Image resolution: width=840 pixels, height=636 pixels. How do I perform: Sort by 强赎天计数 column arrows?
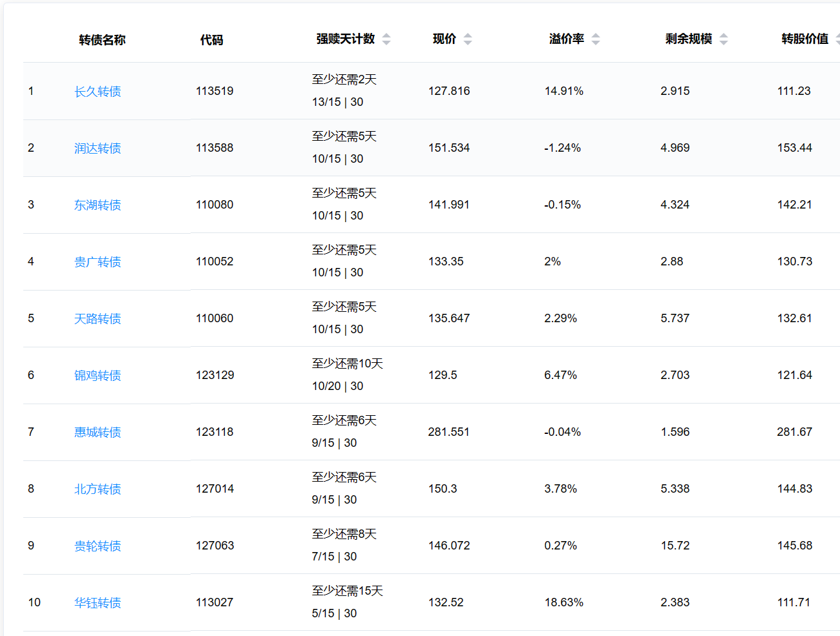click(386, 39)
